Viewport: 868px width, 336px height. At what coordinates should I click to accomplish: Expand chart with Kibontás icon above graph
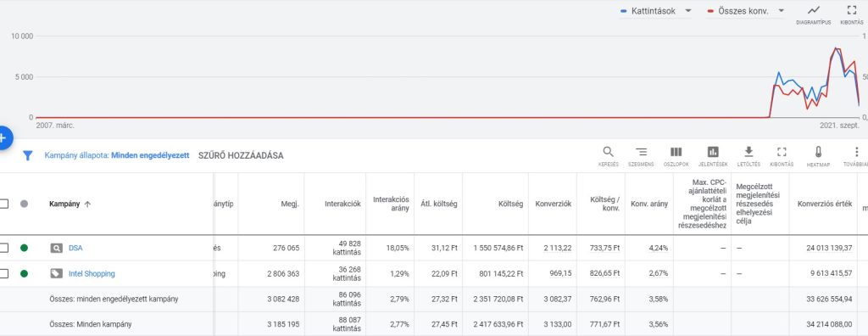point(851,10)
